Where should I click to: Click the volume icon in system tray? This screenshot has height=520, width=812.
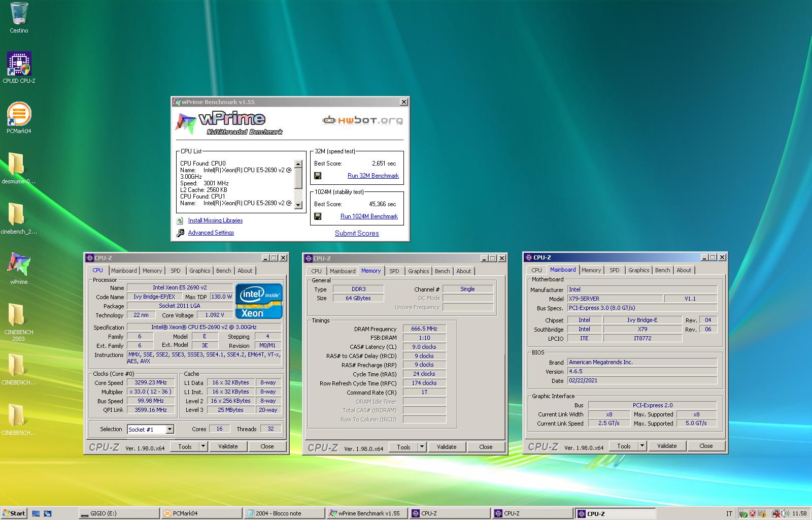pyautogui.click(x=785, y=514)
